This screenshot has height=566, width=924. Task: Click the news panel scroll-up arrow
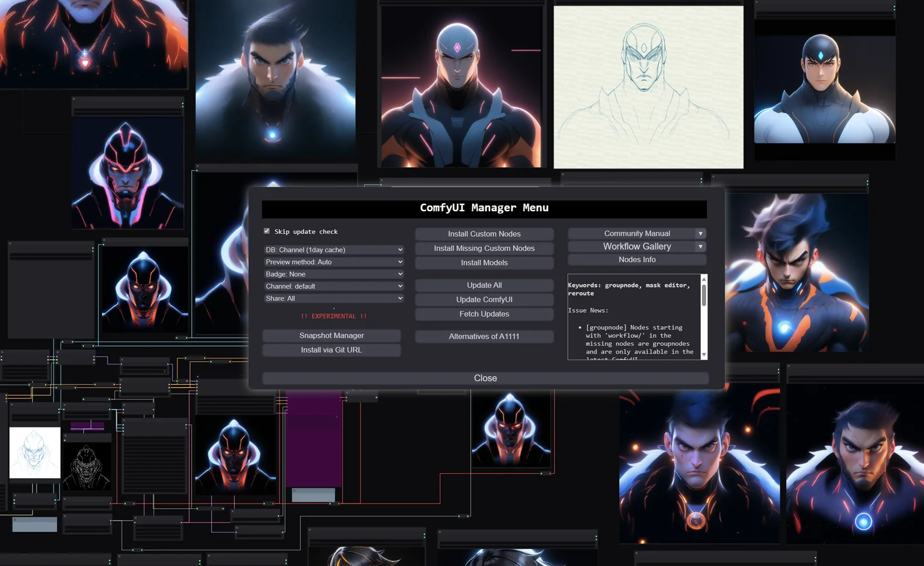(704, 279)
